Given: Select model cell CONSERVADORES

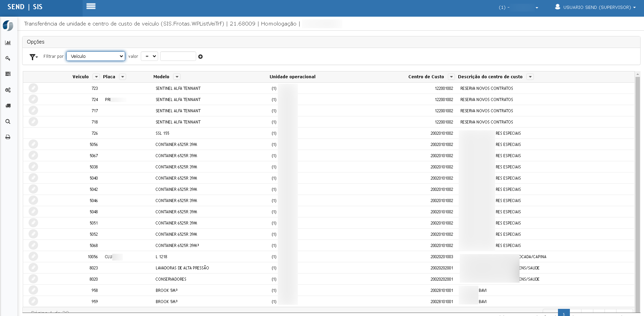Looking at the screenshot, I should point(171,279).
